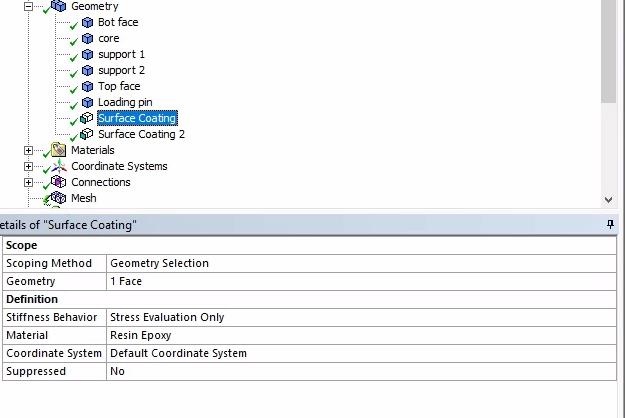Select the Top face tree item
Image resolution: width=625 pixels, height=418 pixels.
pos(119,86)
